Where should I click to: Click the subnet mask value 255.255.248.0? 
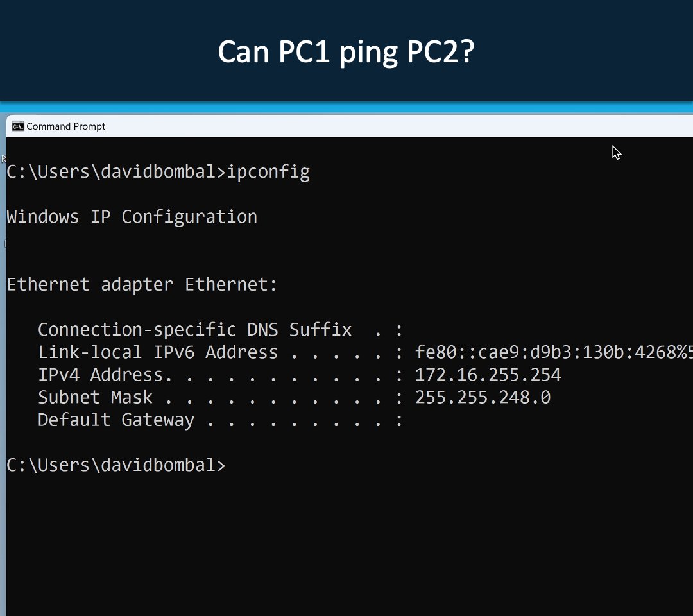click(x=483, y=397)
